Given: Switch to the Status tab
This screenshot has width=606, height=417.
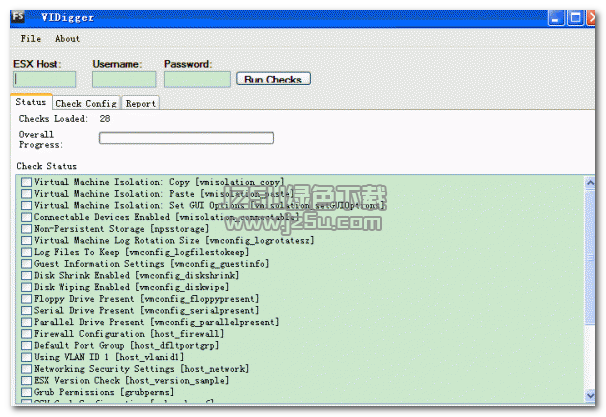Looking at the screenshot, I should [31, 102].
